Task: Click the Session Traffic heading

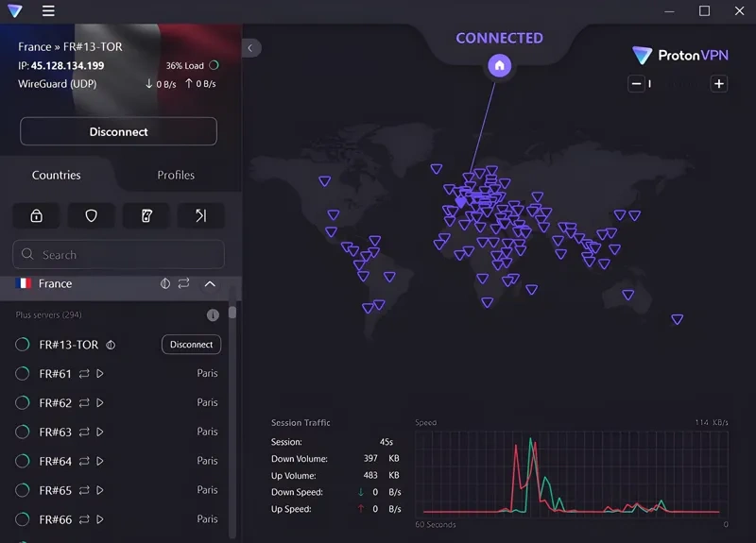Action: (x=301, y=422)
